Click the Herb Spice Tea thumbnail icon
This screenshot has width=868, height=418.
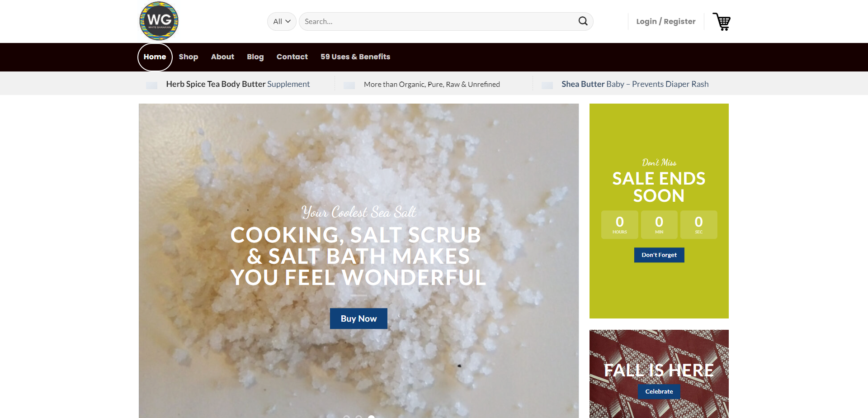click(x=152, y=85)
